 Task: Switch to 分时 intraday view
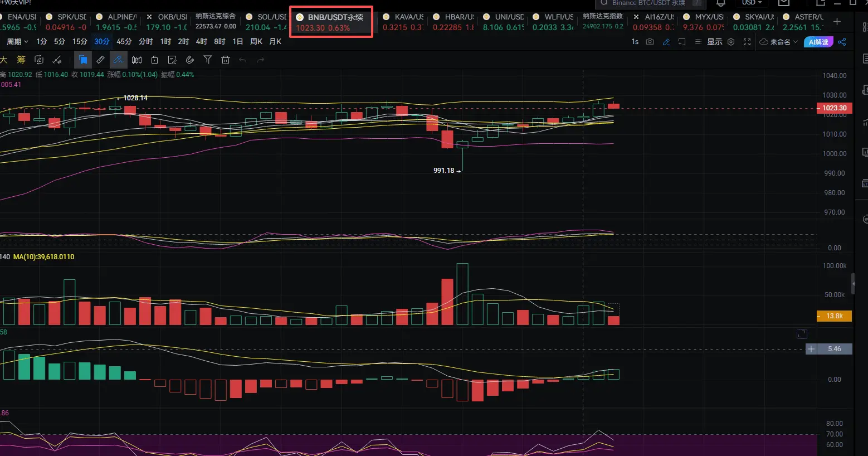(146, 42)
